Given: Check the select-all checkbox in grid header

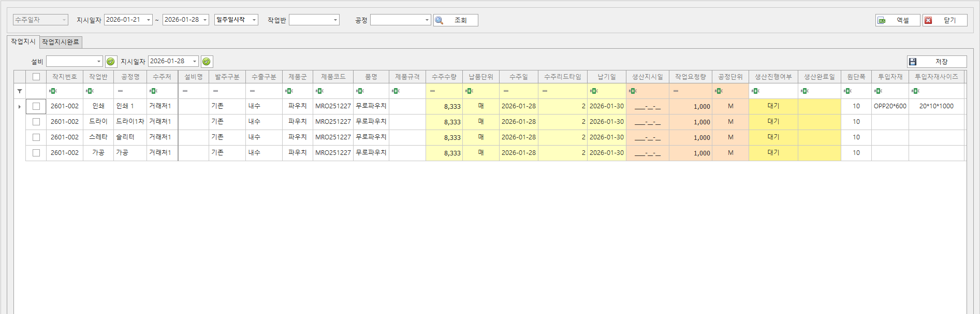Looking at the screenshot, I should (x=36, y=77).
